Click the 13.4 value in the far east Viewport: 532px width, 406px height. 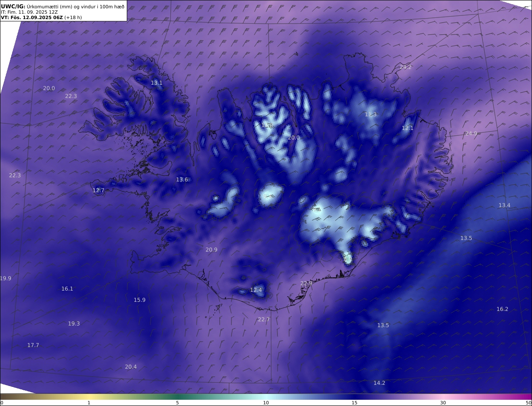[505, 205]
